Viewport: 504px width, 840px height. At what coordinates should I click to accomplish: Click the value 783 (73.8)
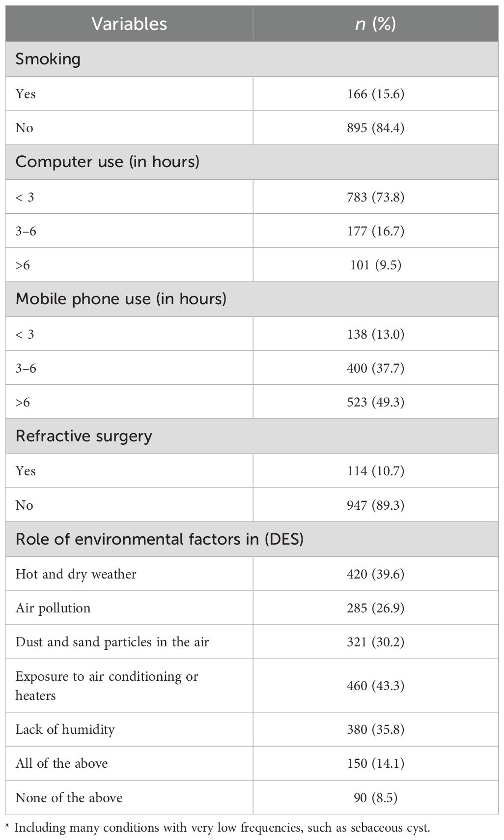[x=375, y=197]
